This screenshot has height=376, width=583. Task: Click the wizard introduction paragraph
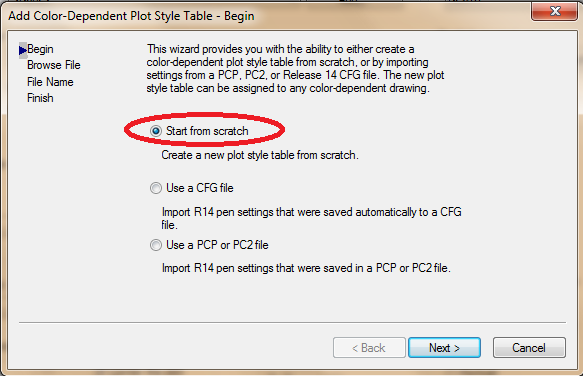pos(295,68)
